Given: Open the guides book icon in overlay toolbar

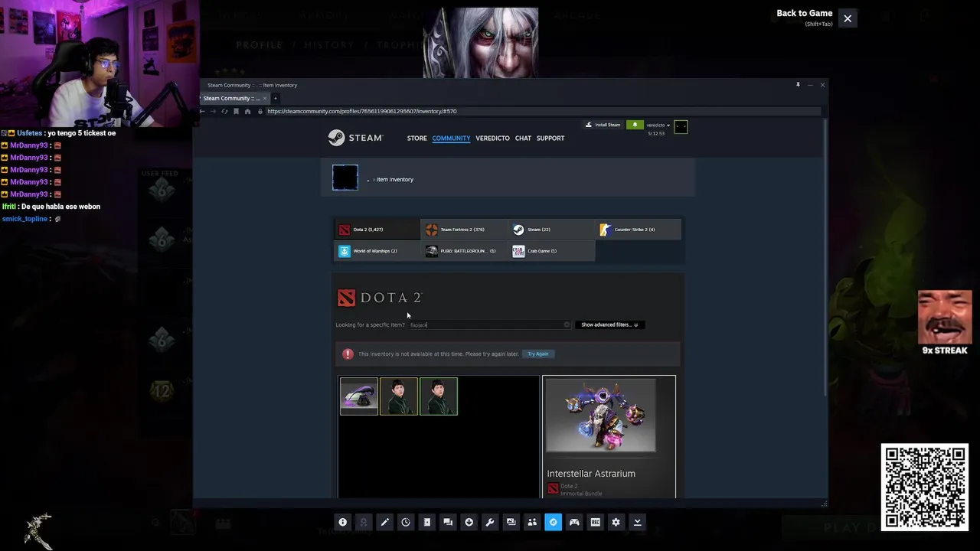Looking at the screenshot, I should [427, 522].
